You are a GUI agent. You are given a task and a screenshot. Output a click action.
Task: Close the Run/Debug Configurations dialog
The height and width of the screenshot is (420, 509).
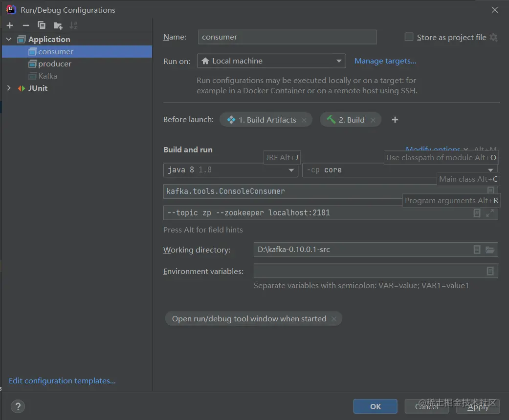point(495,10)
